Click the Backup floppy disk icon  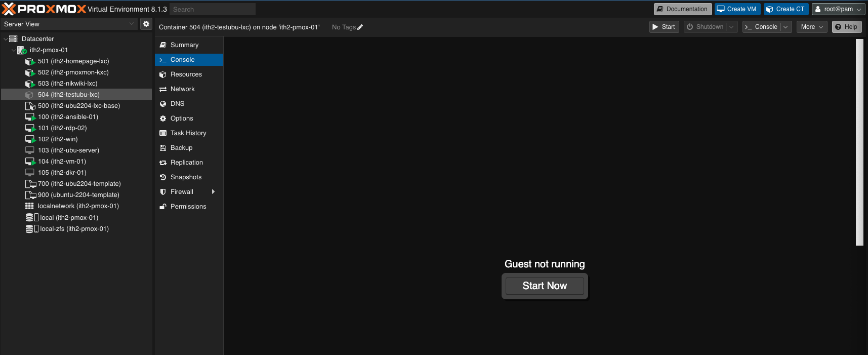(163, 148)
